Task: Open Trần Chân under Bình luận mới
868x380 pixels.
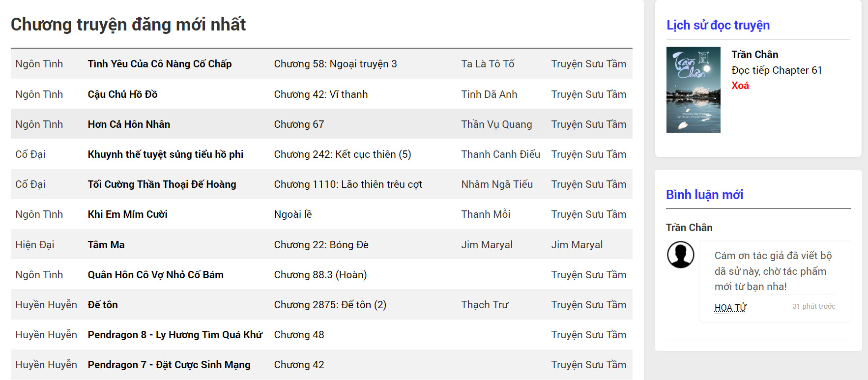Action: (689, 228)
